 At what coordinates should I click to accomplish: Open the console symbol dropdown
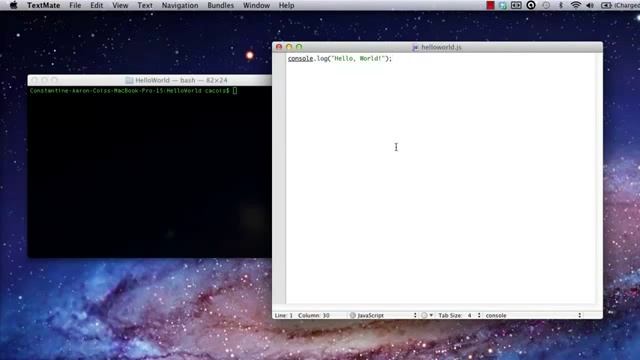click(533, 315)
